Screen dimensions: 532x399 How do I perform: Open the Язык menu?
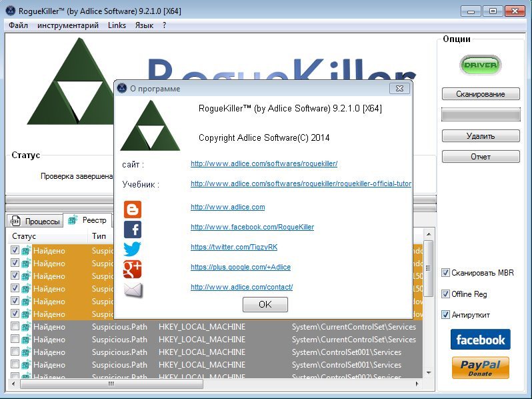tap(144, 25)
